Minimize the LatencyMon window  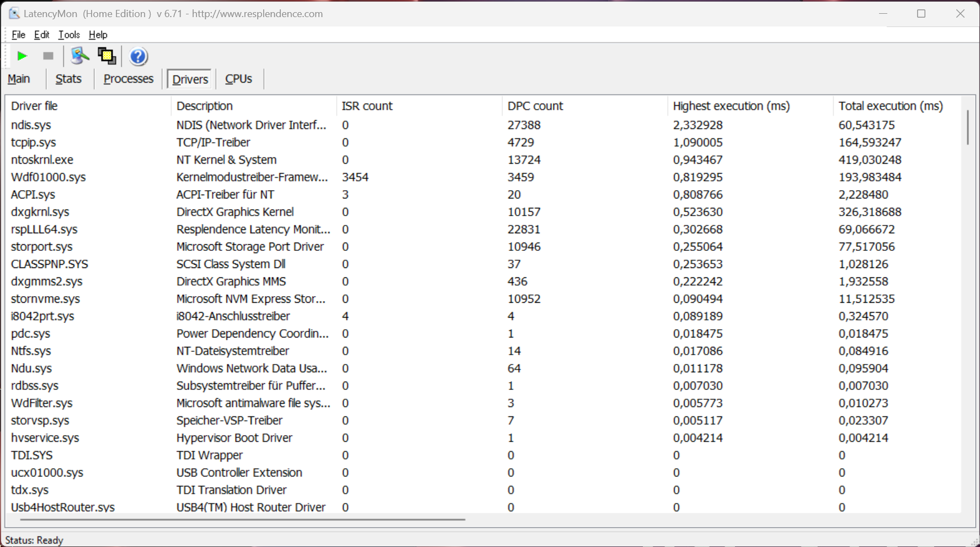[x=883, y=13]
